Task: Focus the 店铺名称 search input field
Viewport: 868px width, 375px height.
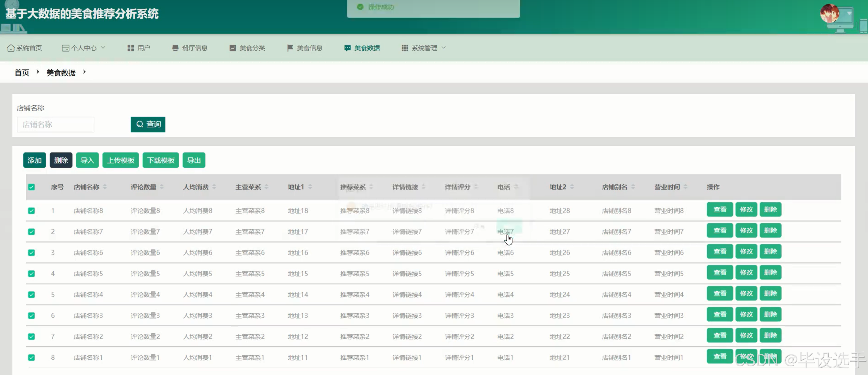Action: (56, 124)
